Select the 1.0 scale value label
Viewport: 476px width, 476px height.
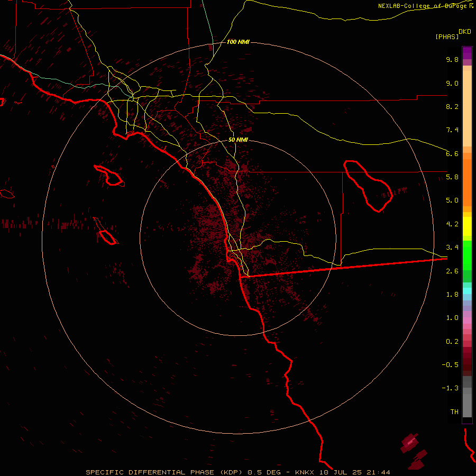click(452, 318)
